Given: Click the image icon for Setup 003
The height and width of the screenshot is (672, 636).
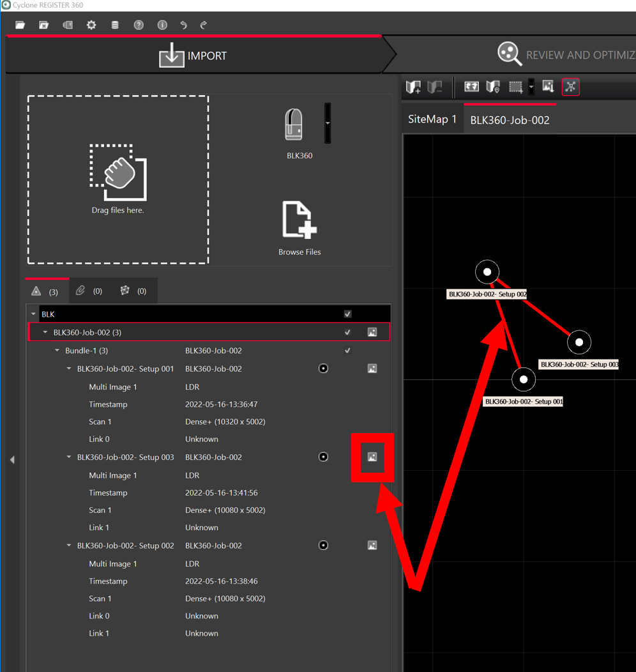Looking at the screenshot, I should coord(372,457).
